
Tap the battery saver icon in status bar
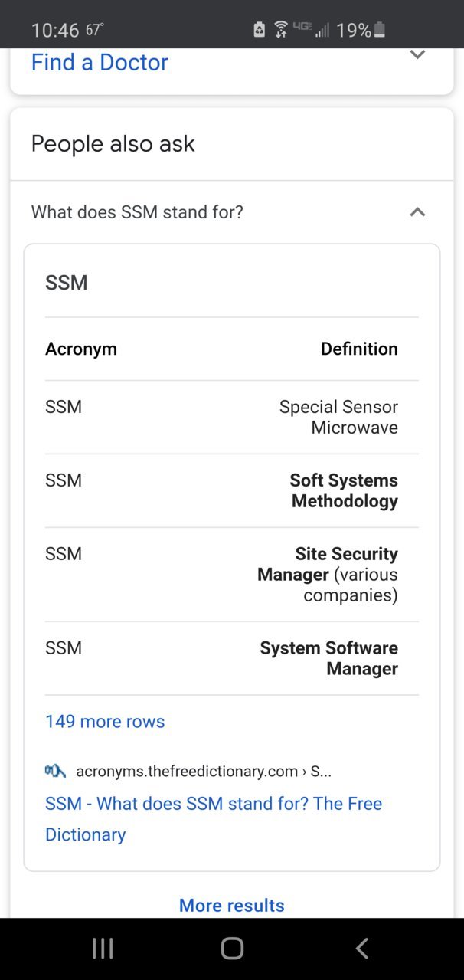pyautogui.click(x=260, y=30)
